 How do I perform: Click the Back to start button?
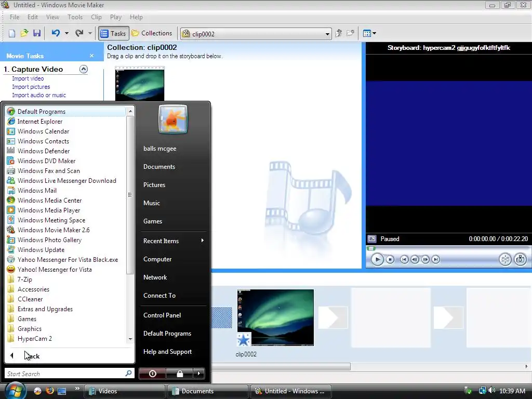tap(404, 260)
